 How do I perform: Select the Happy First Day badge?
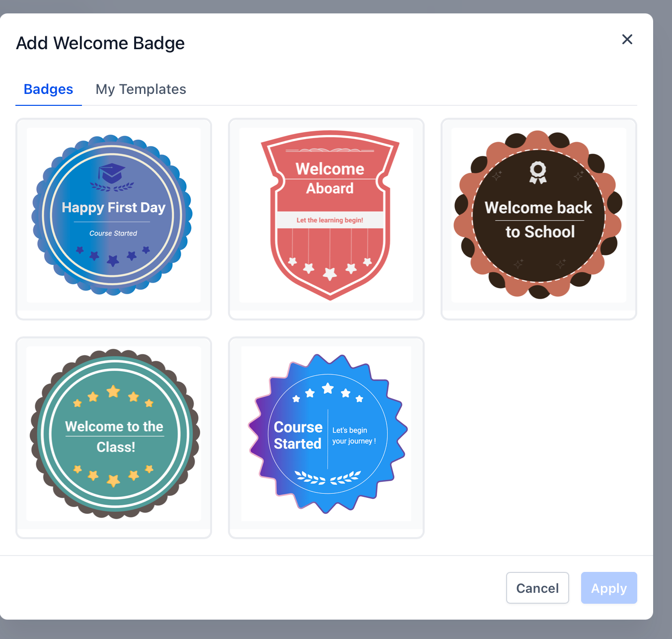pos(114,219)
